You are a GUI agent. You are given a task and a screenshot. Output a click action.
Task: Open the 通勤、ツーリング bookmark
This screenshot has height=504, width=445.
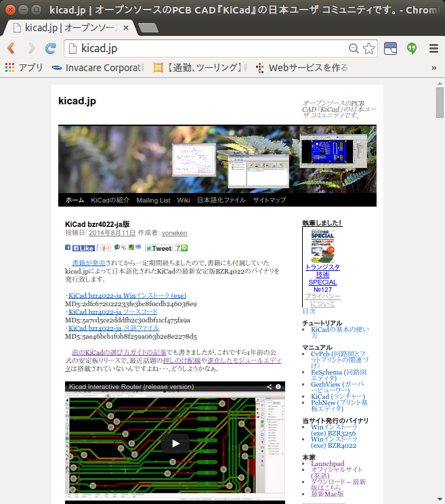200,68
